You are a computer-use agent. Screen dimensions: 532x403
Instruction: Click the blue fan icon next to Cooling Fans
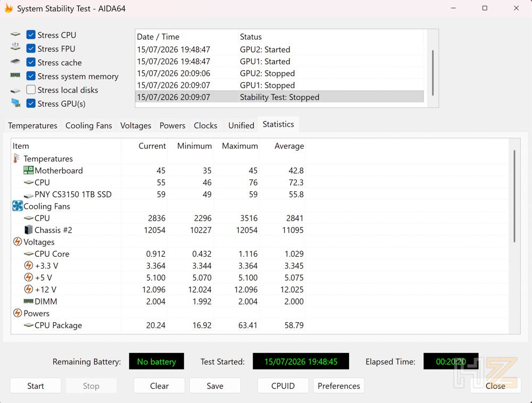pyautogui.click(x=18, y=206)
